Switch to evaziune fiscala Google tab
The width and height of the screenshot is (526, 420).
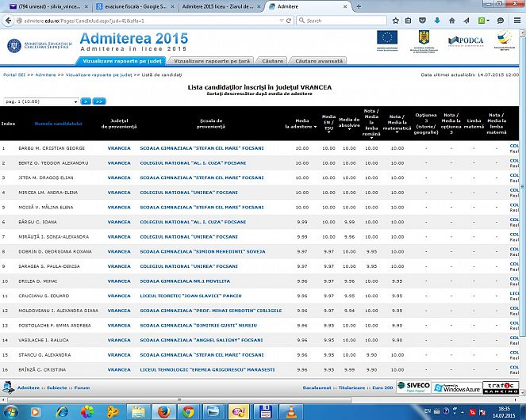pyautogui.click(x=135, y=6)
